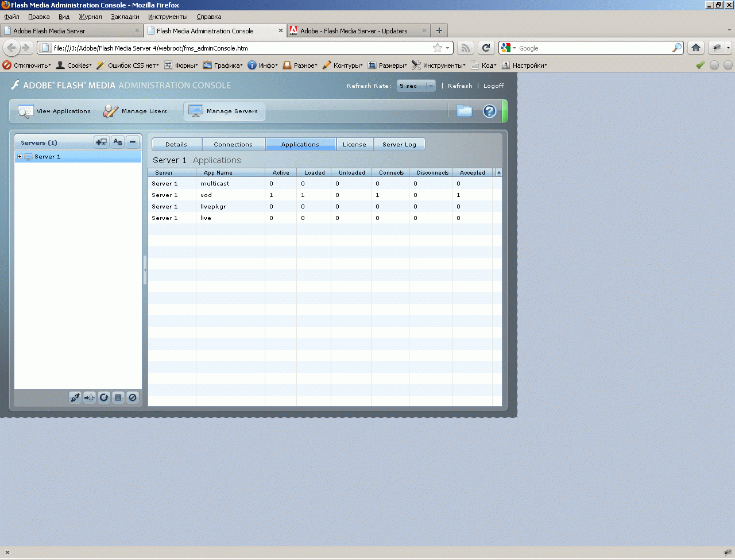Reload the page with the browser reload icon
Image resolution: width=735 pixels, height=560 pixels.
486,48
